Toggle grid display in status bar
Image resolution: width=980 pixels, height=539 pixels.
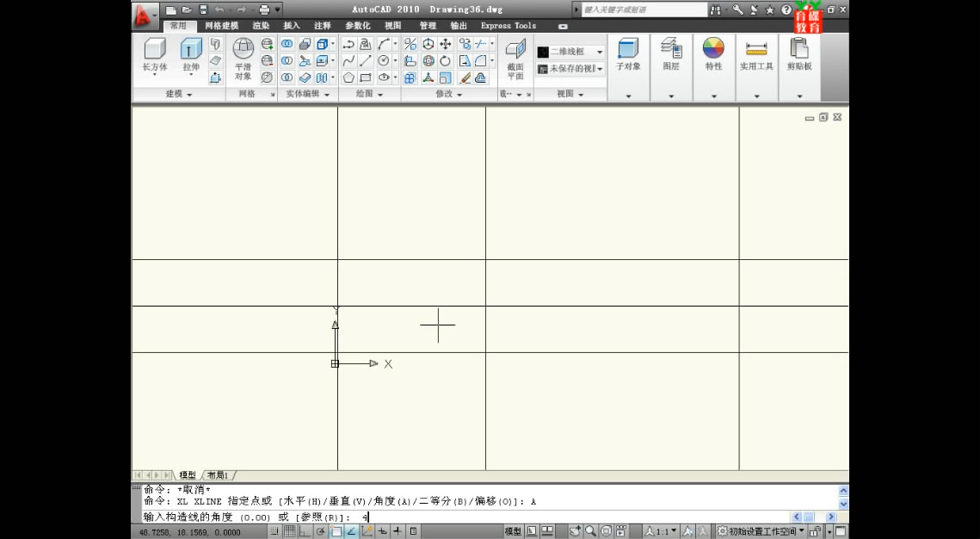pyautogui.click(x=289, y=531)
